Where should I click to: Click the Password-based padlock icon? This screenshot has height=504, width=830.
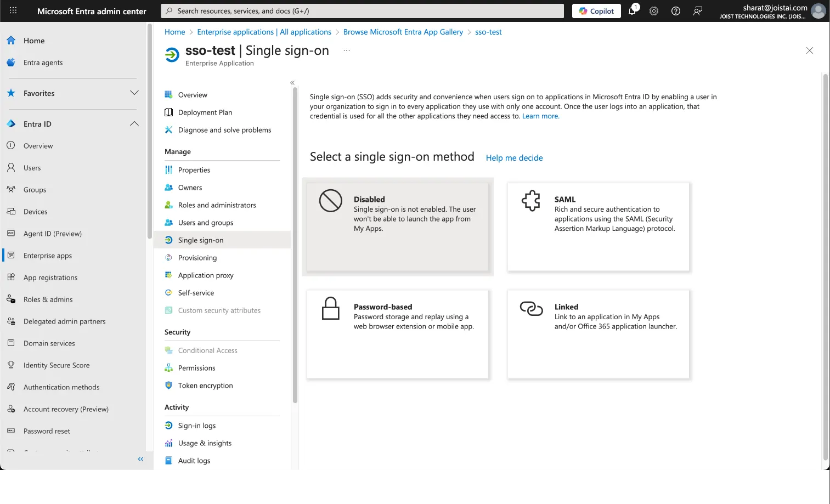(330, 308)
